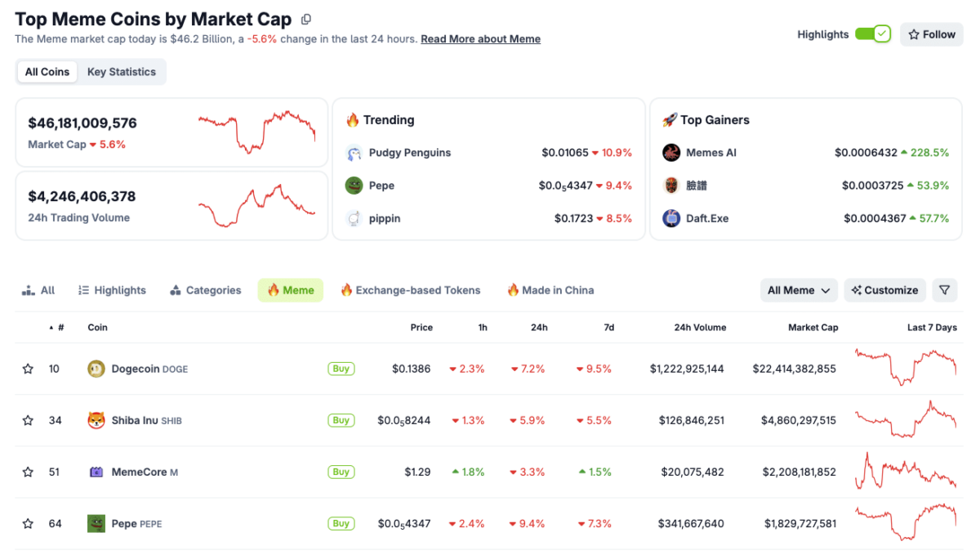Toggle the Highlights switch off
Viewport: 980px width, 555px height.
tap(873, 34)
